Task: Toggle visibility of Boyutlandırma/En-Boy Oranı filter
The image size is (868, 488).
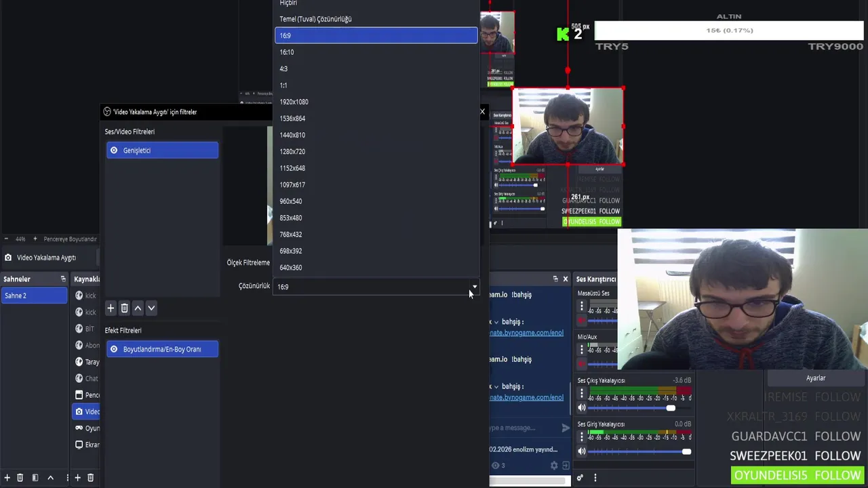Action: (x=114, y=349)
